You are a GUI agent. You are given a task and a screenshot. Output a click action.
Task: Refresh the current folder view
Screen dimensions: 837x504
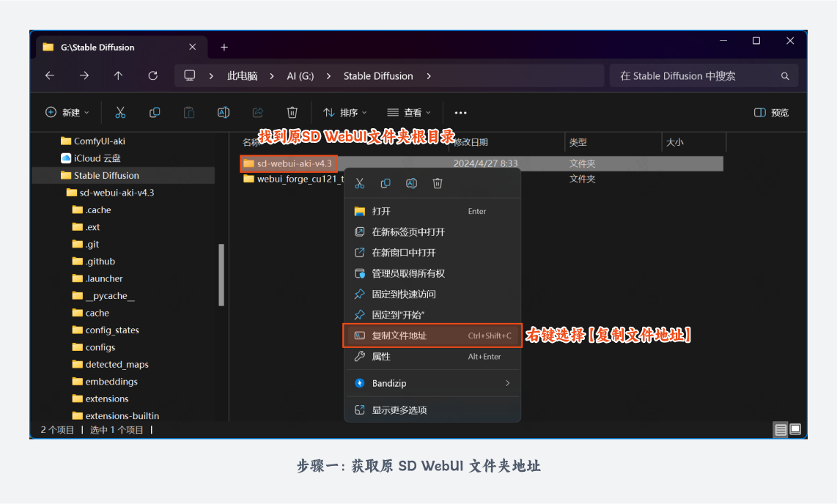pos(152,75)
